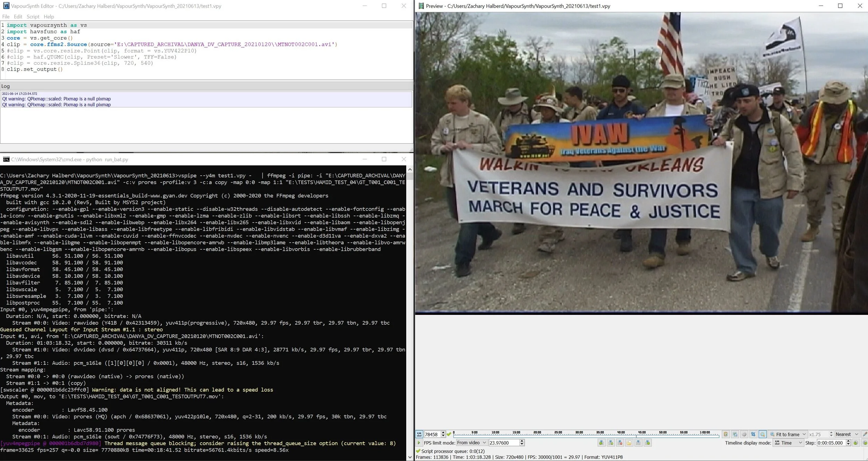This screenshot has width=868, height=461.
Task: Select the first Qt warning log entry
Action: point(57,99)
